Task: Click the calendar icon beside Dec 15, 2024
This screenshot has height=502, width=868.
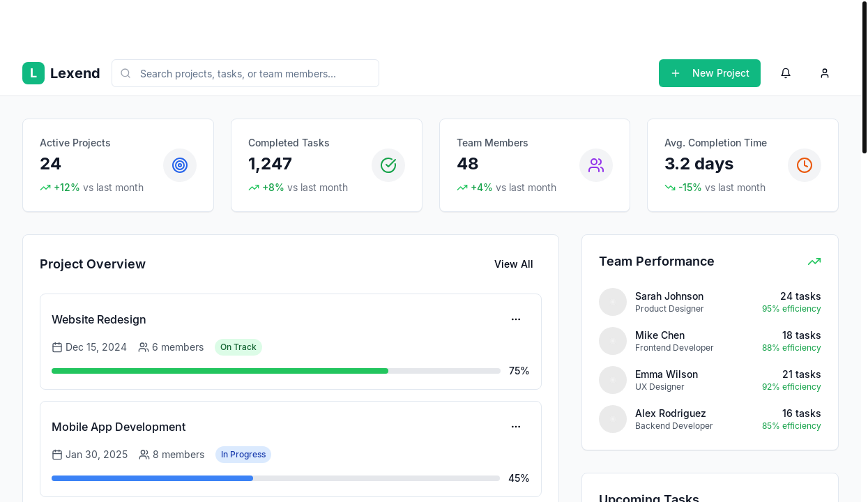Action: 57,347
